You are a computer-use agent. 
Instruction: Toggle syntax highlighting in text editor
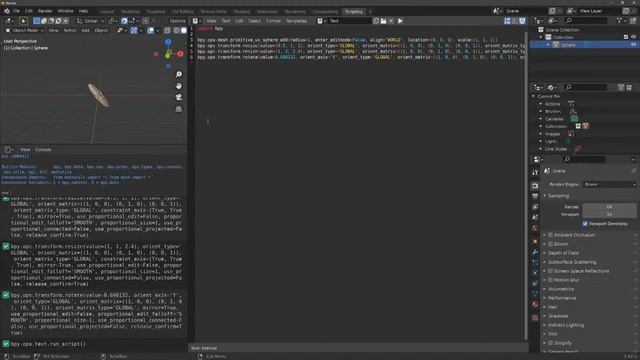point(522,21)
